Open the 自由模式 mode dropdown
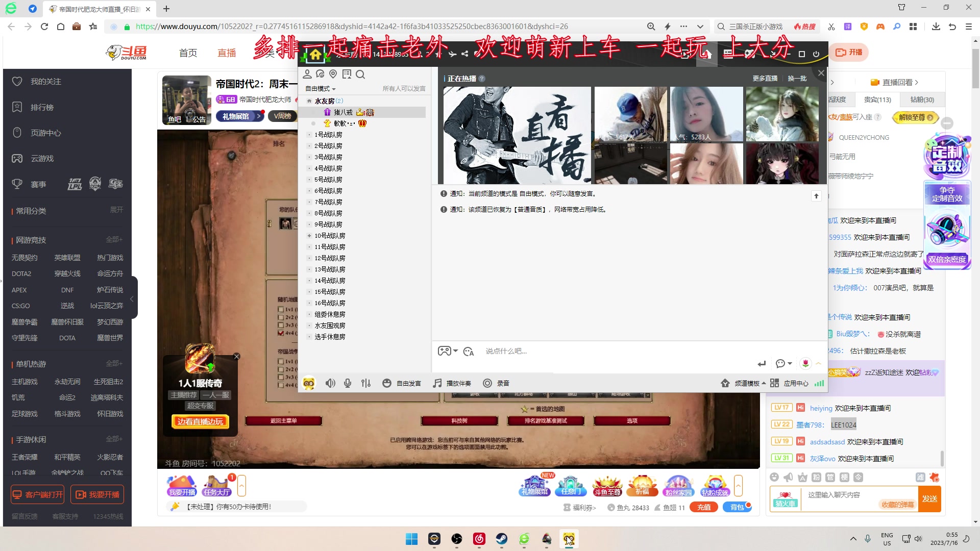 point(320,89)
